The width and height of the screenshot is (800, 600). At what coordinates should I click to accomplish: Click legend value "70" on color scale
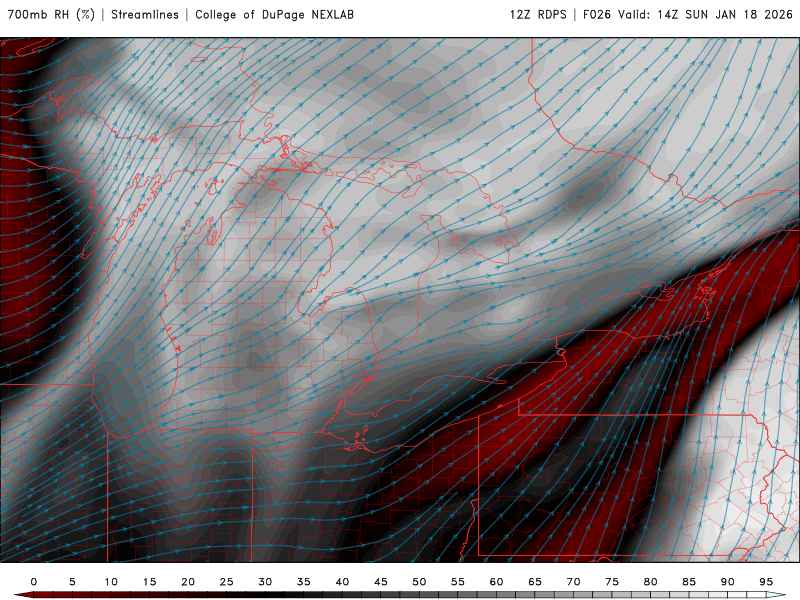click(573, 582)
